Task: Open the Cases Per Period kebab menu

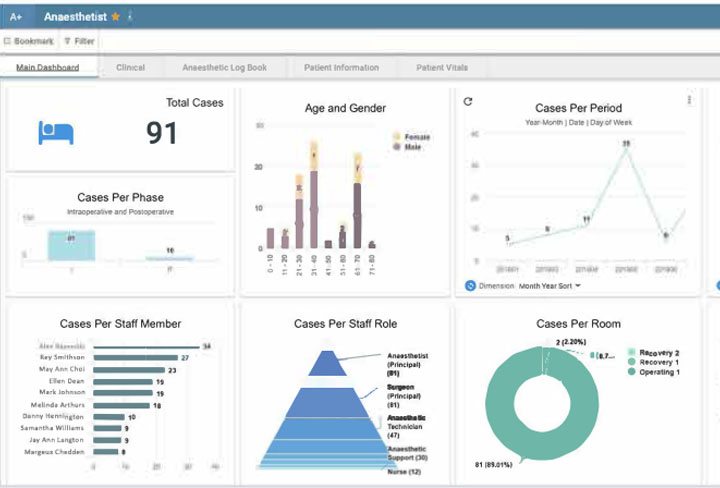Action: click(x=689, y=100)
